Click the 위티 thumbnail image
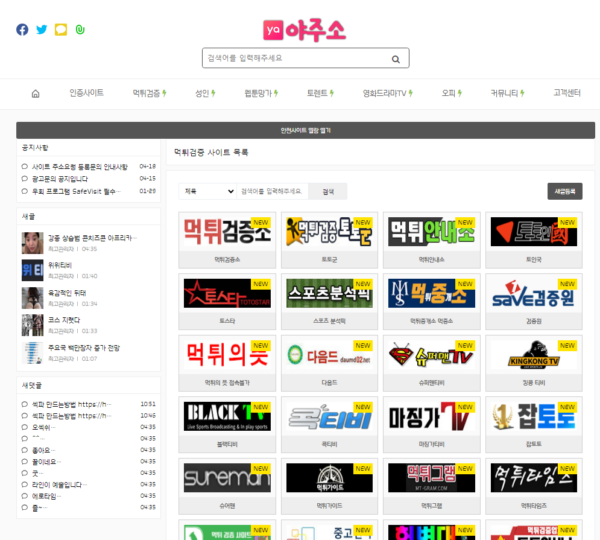The width and height of the screenshot is (600, 540). pos(32,270)
